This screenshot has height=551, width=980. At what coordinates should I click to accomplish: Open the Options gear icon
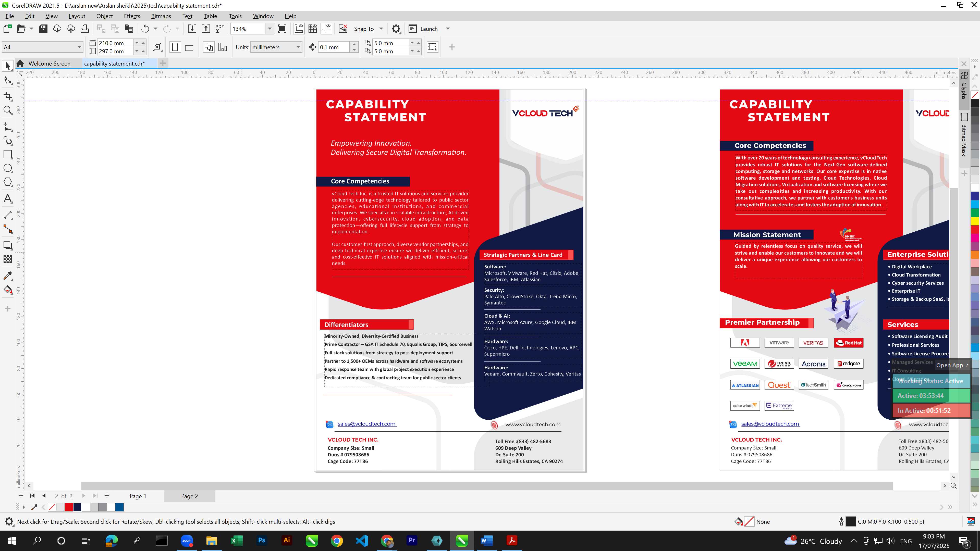(x=396, y=29)
